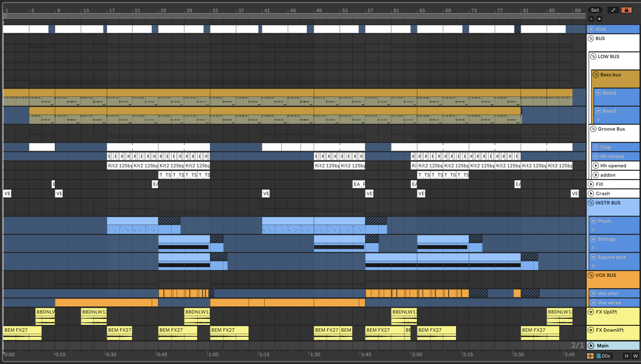Fold the FX Uplift track
641x364 pixels.
[x=591, y=312]
